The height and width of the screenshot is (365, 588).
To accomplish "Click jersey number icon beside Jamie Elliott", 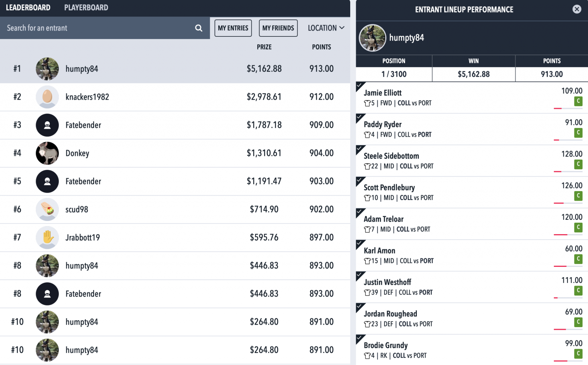I will pyautogui.click(x=367, y=103).
